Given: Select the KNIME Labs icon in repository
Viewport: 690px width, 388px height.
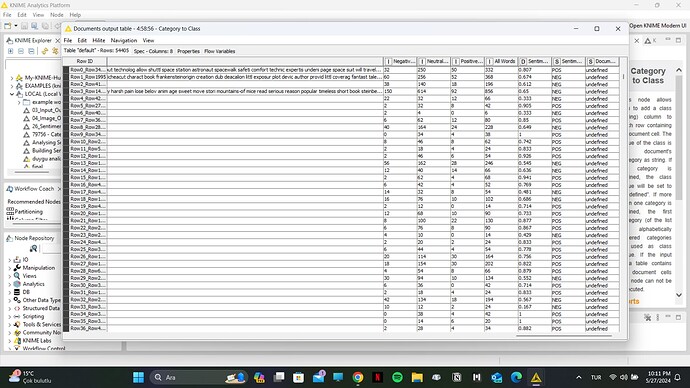Looking at the screenshot, I should pos(17,341).
